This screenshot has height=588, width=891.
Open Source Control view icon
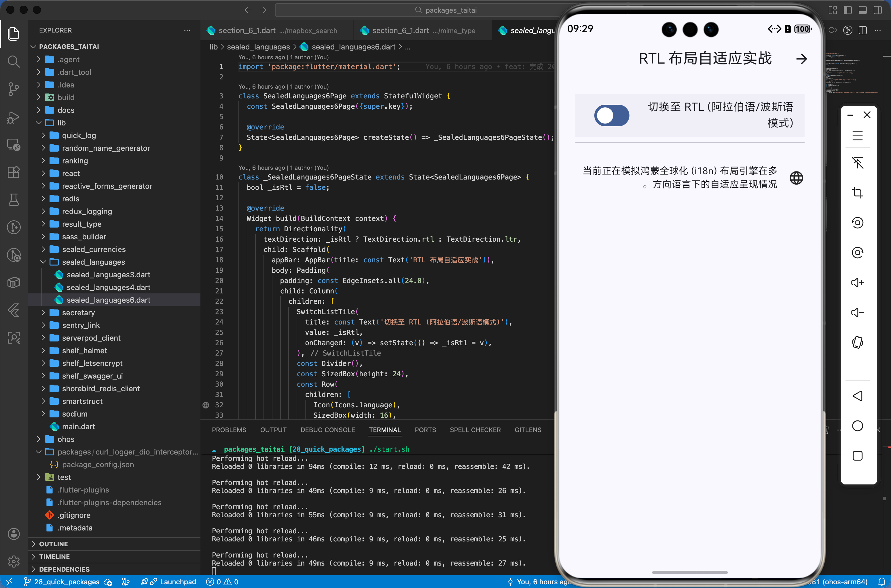tap(14, 89)
